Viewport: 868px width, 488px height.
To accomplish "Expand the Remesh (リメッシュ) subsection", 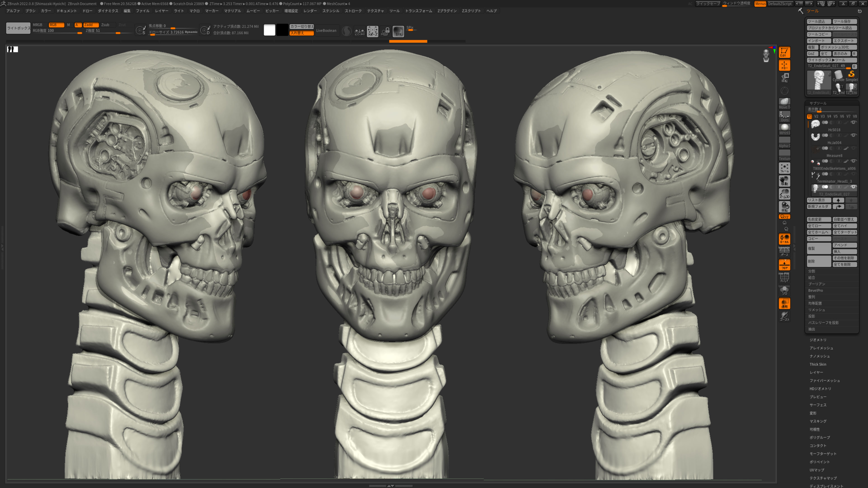I will (x=816, y=310).
